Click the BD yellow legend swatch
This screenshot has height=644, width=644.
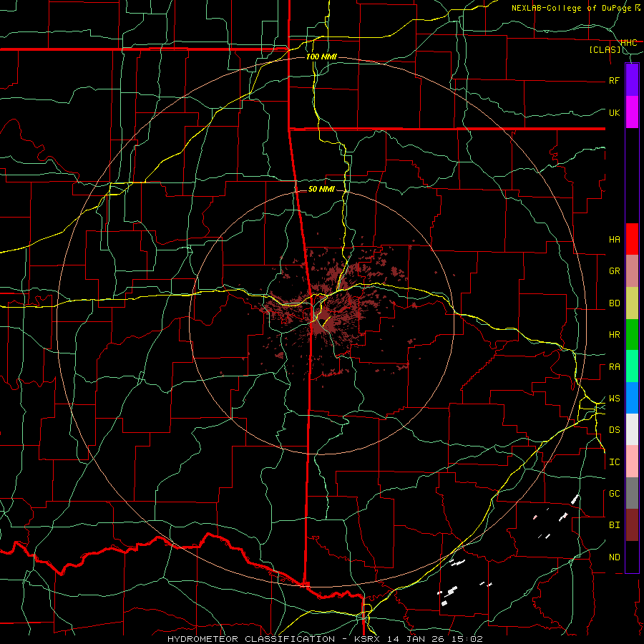(x=632, y=303)
